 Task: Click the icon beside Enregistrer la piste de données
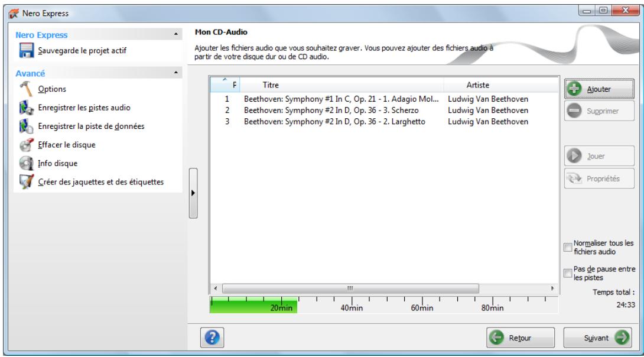click(26, 126)
